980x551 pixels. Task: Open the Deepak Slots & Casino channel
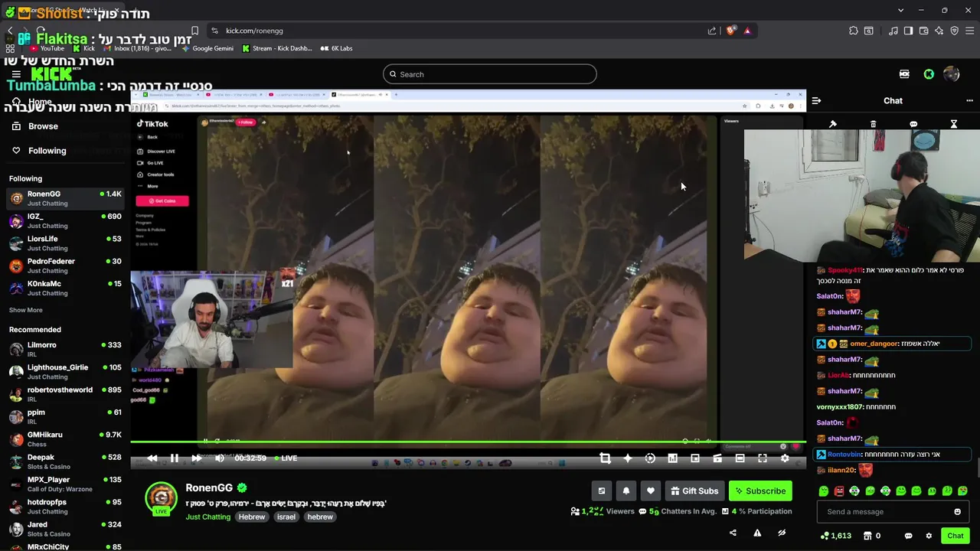64,461
